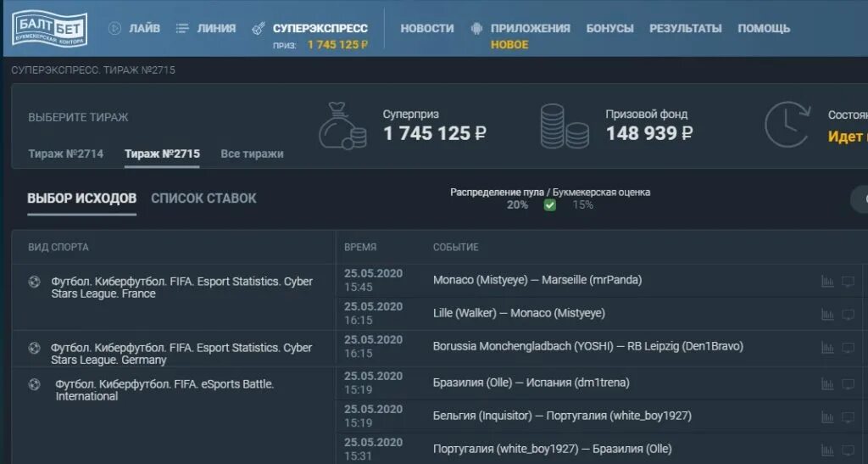Click the НОВОЕ label under ПРИЛОЖЕНИЯ
Viewport: 868px width, 464px height.
click(x=509, y=45)
